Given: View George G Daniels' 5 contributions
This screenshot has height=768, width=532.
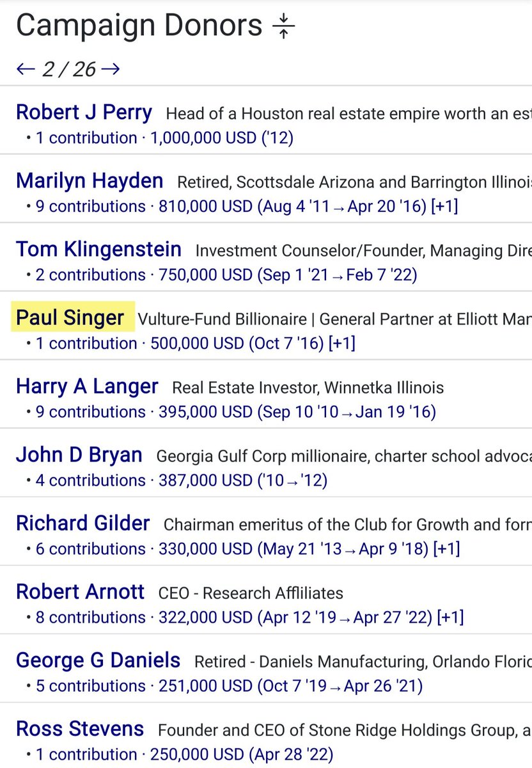Looking at the screenshot, I should coord(91,686).
